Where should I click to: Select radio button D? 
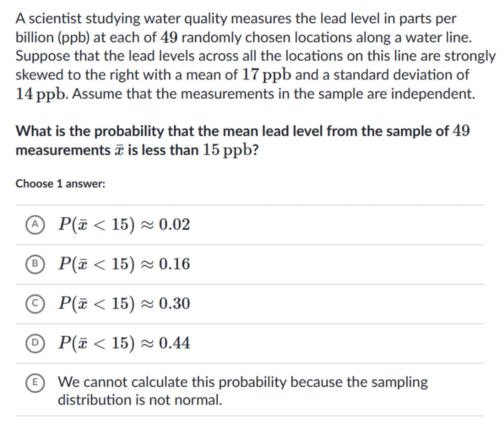[x=35, y=343]
